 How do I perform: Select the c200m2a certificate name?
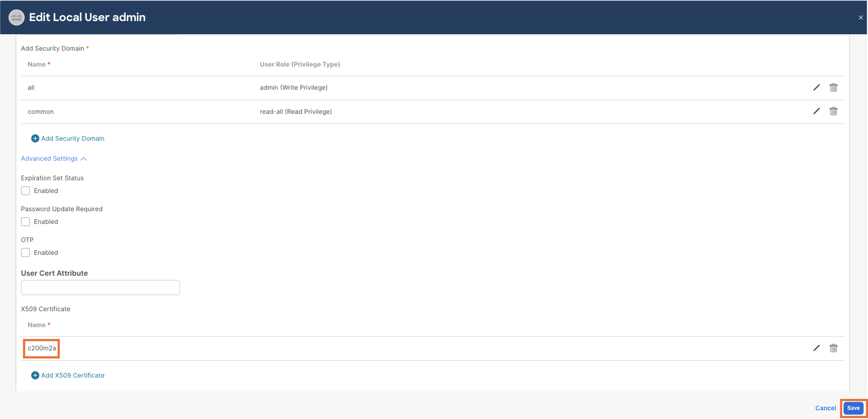pyautogui.click(x=42, y=348)
